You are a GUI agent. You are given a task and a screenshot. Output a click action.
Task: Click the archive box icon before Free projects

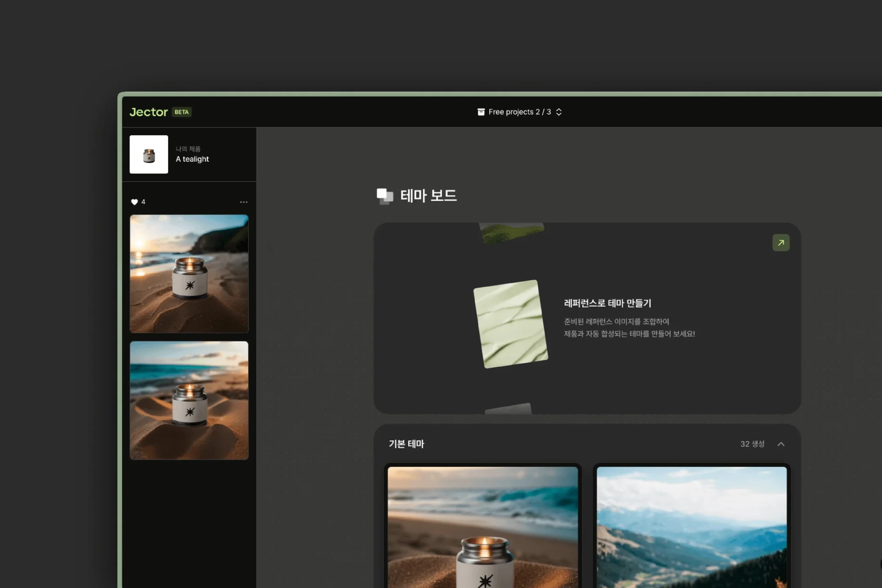click(481, 112)
